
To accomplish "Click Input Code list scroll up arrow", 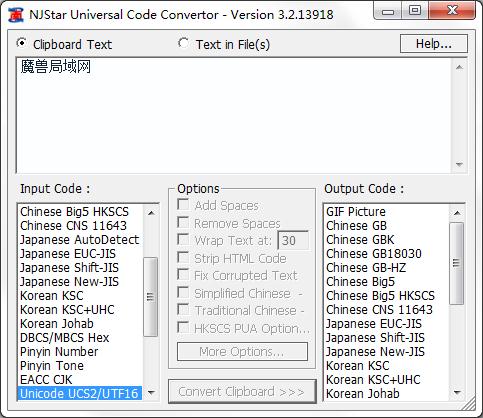I will 151,213.
